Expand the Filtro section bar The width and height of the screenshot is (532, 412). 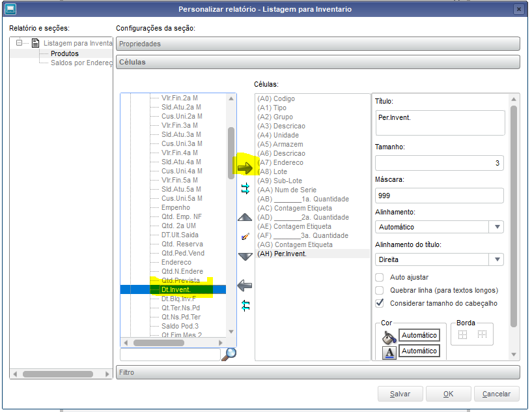click(318, 372)
